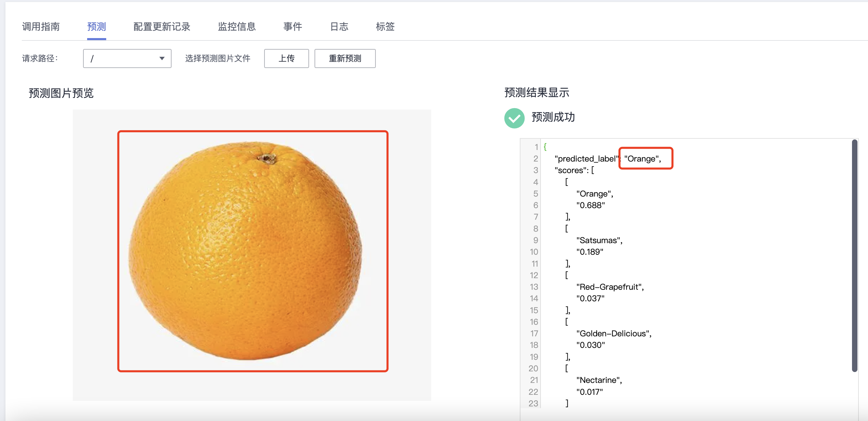Viewport: 868px width, 421px height.
Task: View the 日志 tab
Action: [339, 27]
